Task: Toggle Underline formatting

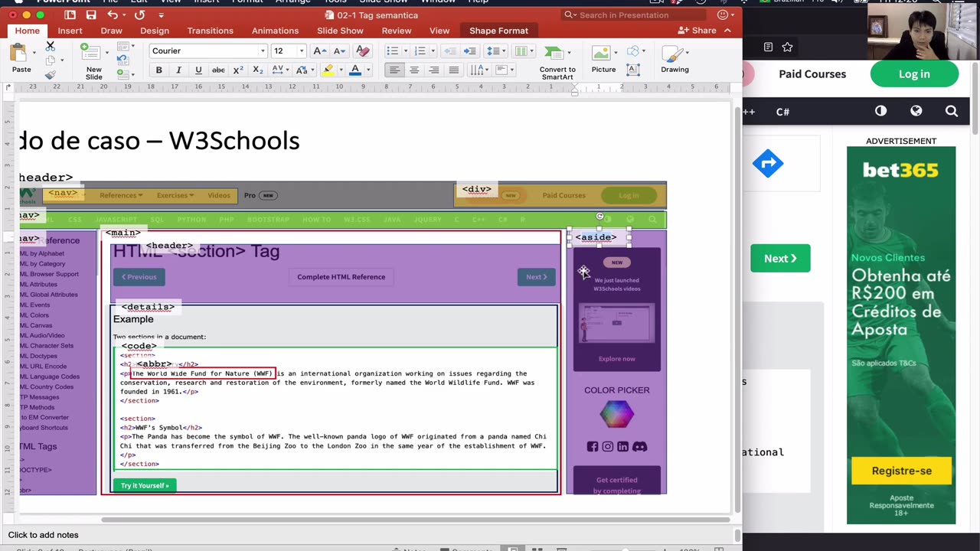Action: (x=198, y=70)
